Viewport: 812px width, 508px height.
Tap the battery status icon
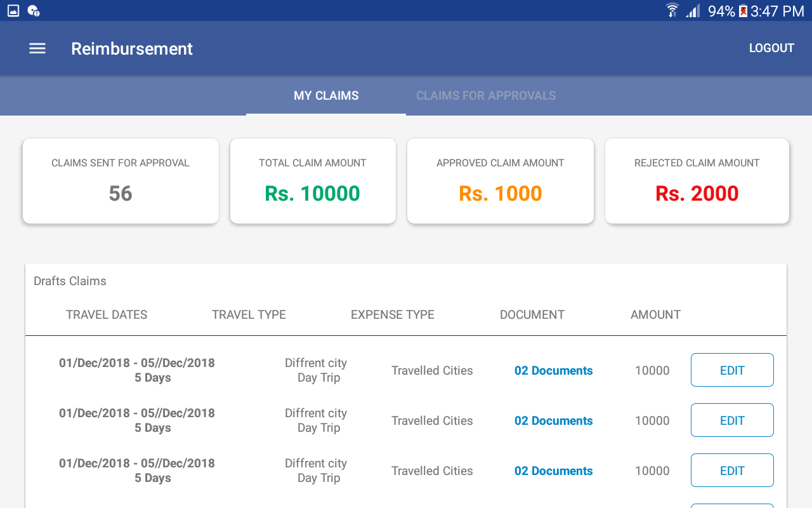[743, 11]
